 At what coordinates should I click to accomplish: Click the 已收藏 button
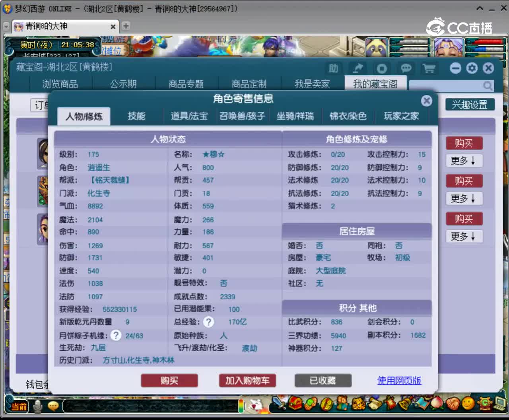pyautogui.click(x=323, y=381)
